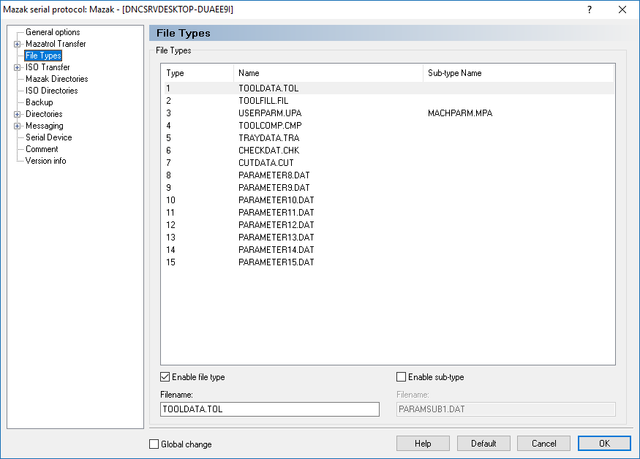The width and height of the screenshot is (640, 459).
Task: Select Messaging in the tree
Action: [x=44, y=126]
